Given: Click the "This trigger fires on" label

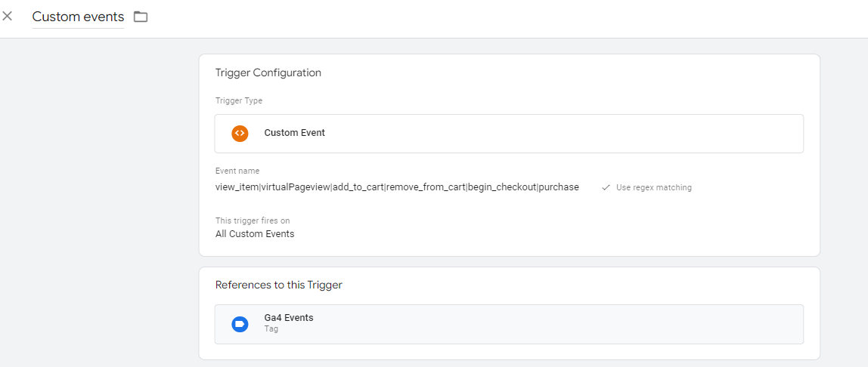Looking at the screenshot, I should point(253,221).
